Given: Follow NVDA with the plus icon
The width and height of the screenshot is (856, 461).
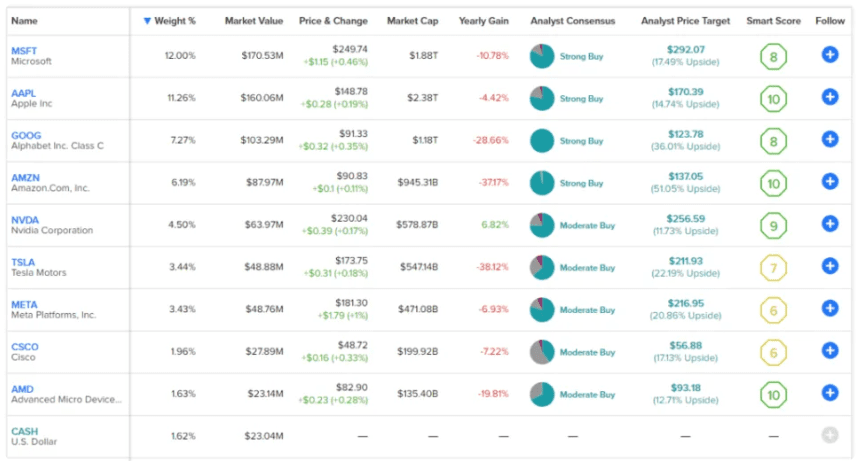Looking at the screenshot, I should (x=830, y=224).
